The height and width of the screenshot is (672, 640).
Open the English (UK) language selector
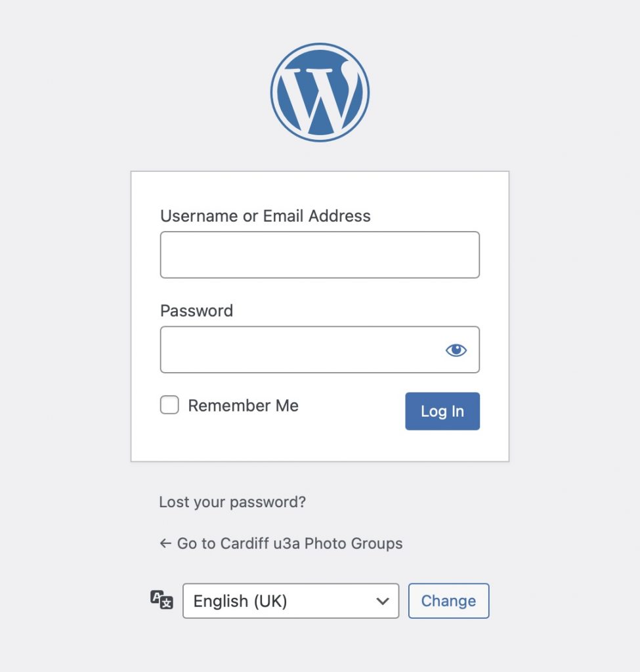coord(291,601)
